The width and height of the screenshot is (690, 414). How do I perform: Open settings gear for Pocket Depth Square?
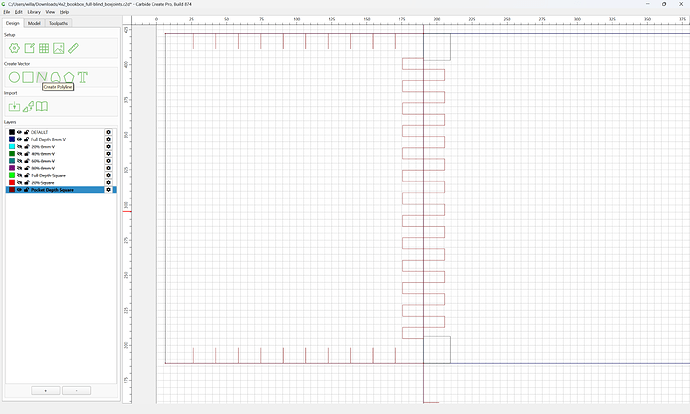tap(108, 190)
